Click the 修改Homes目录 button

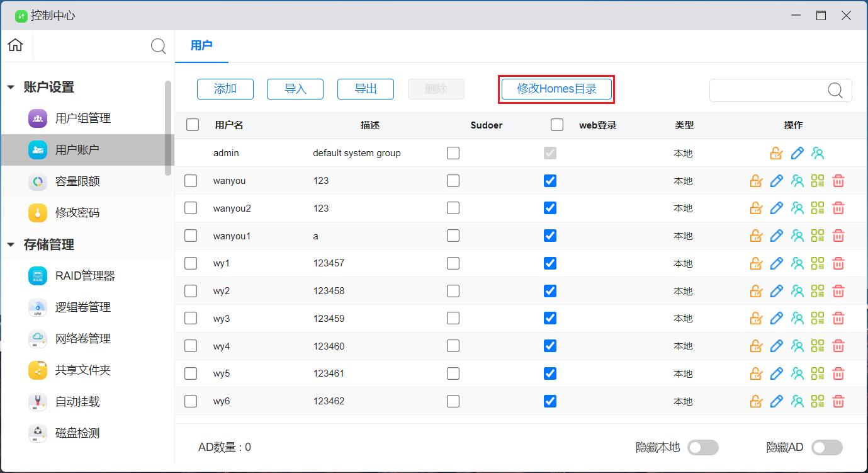[556, 89]
